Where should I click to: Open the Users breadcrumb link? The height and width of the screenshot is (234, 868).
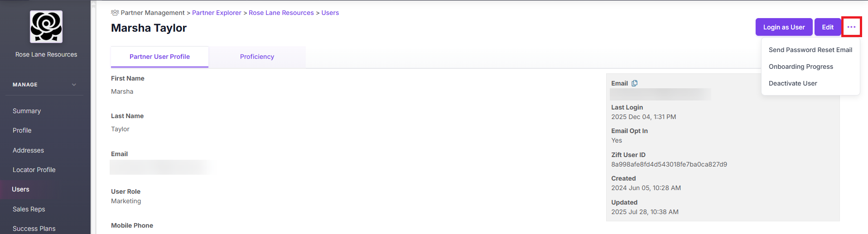[x=330, y=13]
